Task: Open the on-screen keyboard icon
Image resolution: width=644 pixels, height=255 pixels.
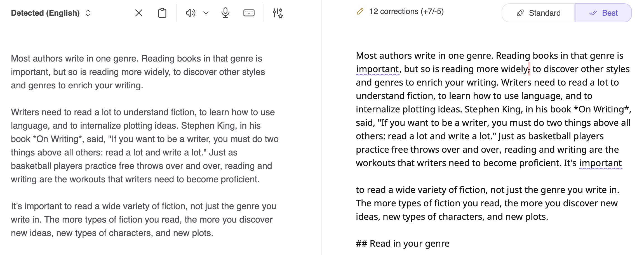Action: pyautogui.click(x=249, y=13)
